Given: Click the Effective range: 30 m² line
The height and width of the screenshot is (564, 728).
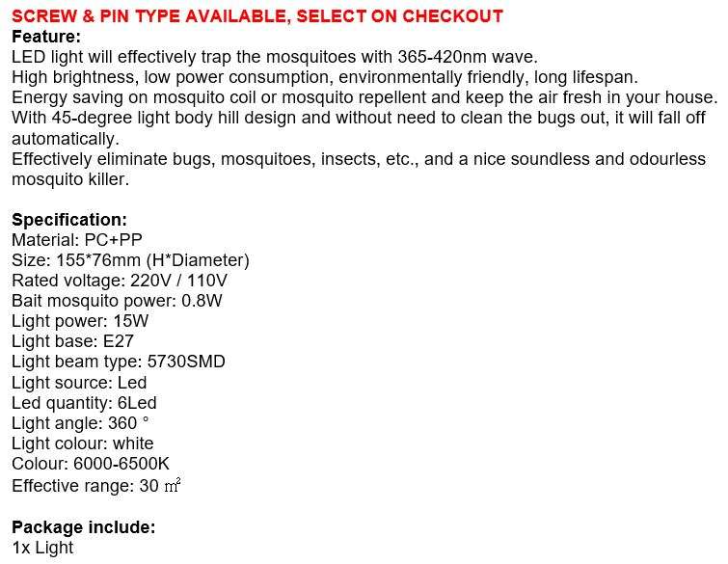Looking at the screenshot, I should click(96, 485).
